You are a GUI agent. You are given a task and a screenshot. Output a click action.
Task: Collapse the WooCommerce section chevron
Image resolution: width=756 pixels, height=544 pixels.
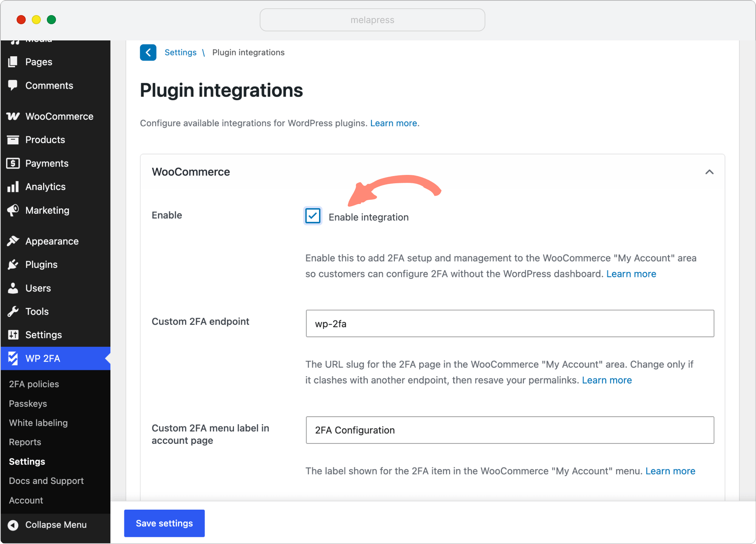coord(710,172)
